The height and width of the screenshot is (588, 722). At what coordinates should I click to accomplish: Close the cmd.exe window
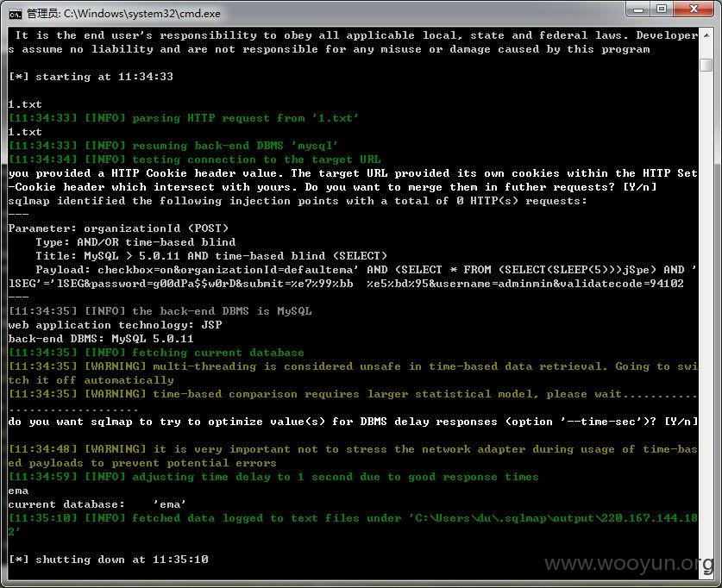click(x=694, y=9)
